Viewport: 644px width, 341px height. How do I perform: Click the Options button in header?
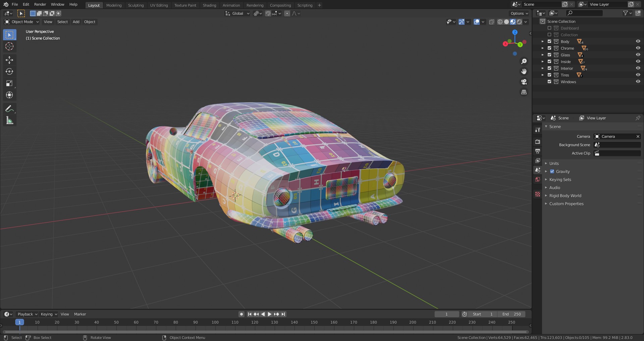pyautogui.click(x=519, y=13)
